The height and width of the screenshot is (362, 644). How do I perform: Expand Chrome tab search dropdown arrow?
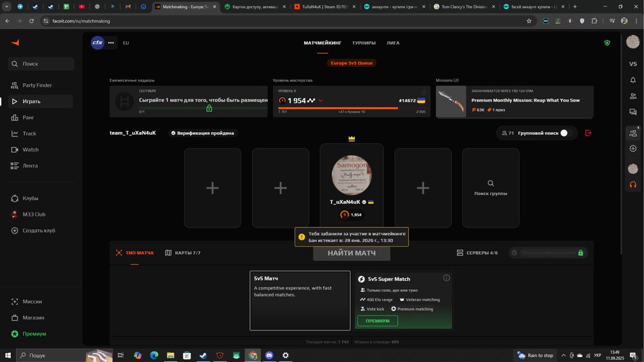pyautogui.click(x=6, y=6)
